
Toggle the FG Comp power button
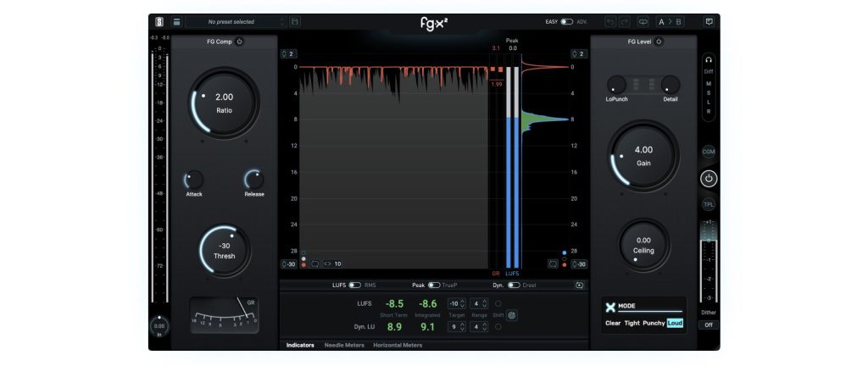pyautogui.click(x=239, y=42)
